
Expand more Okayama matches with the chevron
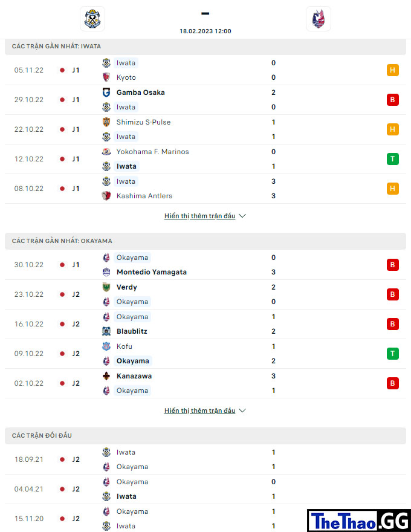[x=242, y=410]
